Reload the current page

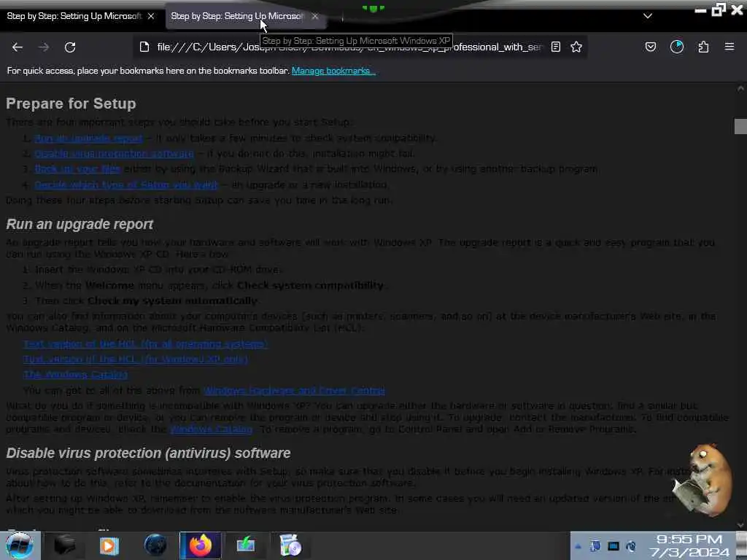click(70, 47)
